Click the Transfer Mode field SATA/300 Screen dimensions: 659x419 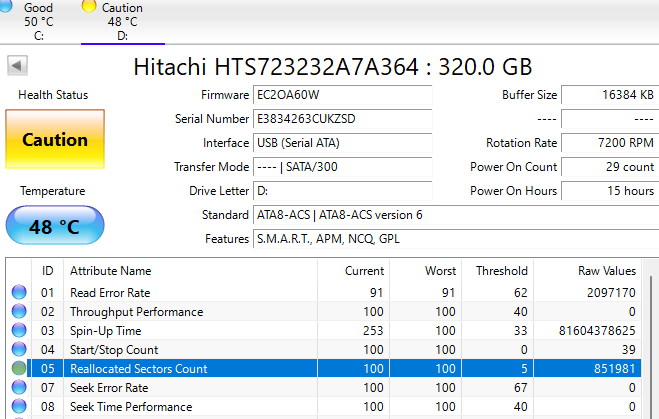[x=343, y=167]
